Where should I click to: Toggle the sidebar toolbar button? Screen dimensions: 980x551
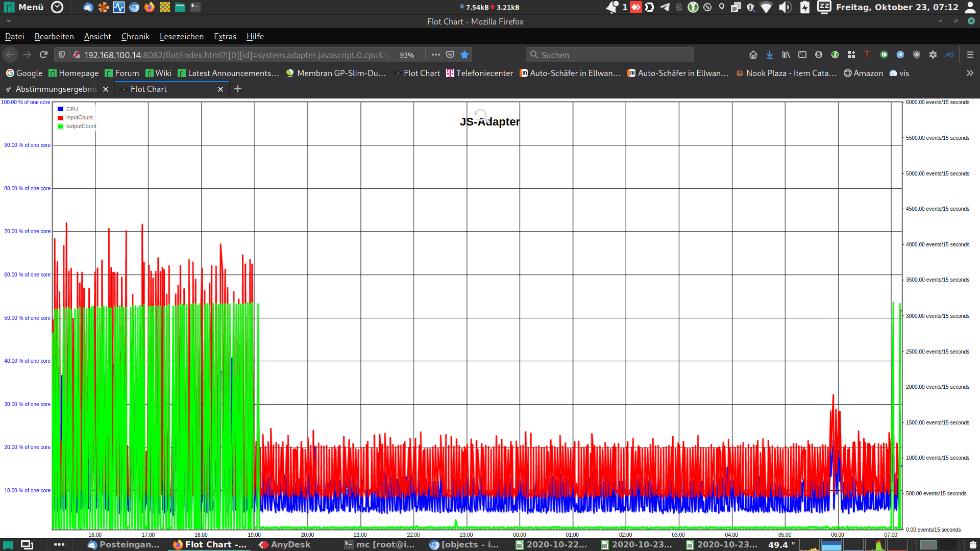point(802,55)
